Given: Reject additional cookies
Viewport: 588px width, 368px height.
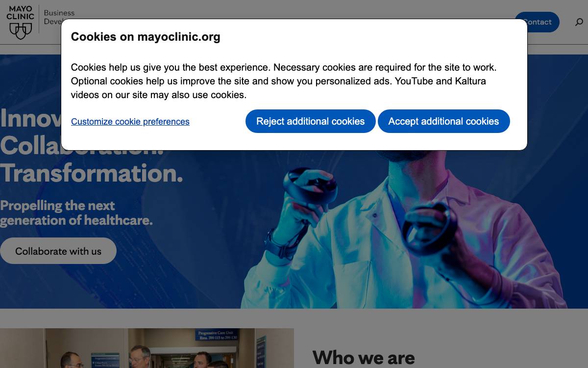Looking at the screenshot, I should (x=311, y=121).
